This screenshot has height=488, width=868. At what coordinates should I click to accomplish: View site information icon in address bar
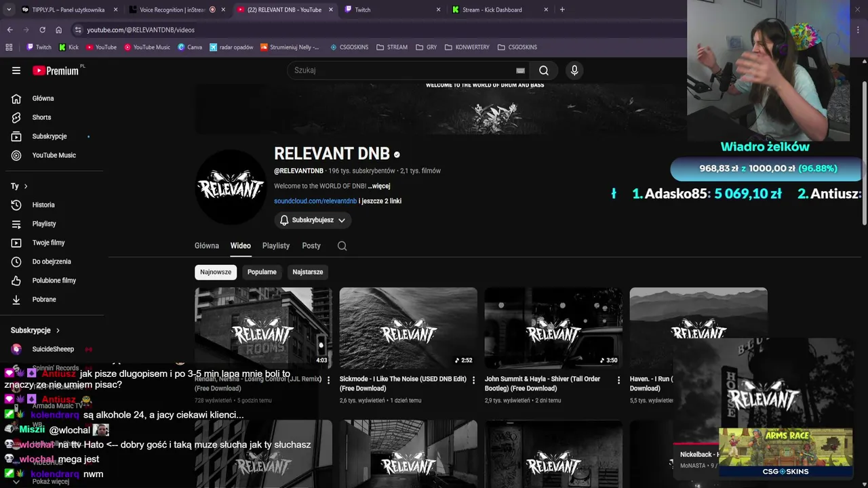coord(78,30)
